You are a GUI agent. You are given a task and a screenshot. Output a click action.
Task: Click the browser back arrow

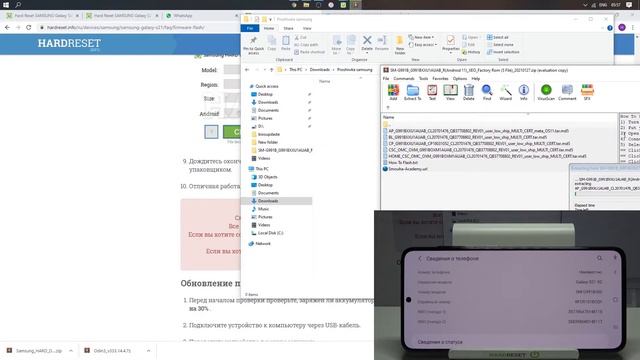[7, 27]
